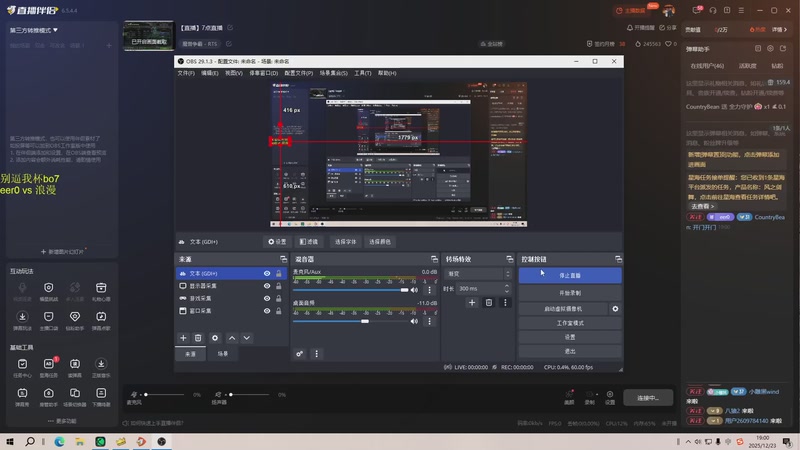Click 开始录制 in OBS controls

570,293
